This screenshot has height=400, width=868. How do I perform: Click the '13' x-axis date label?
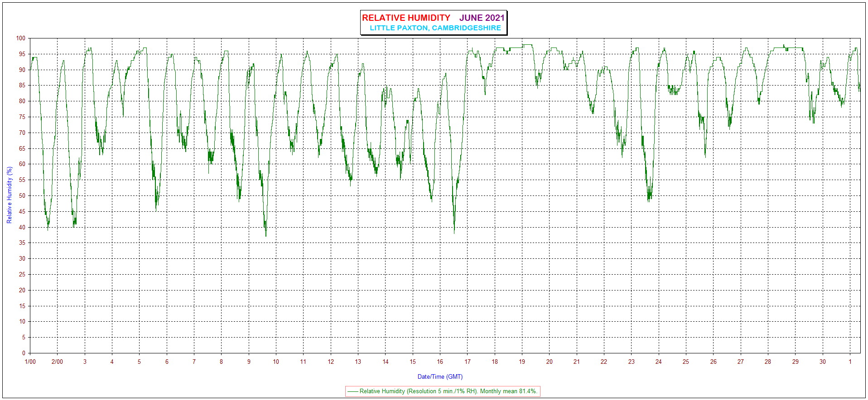358,362
